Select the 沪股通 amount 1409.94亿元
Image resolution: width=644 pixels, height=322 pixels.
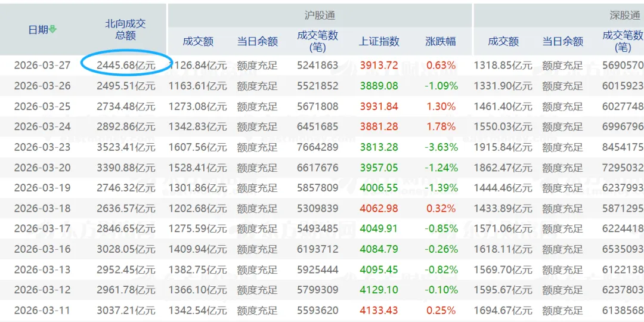pyautogui.click(x=198, y=249)
